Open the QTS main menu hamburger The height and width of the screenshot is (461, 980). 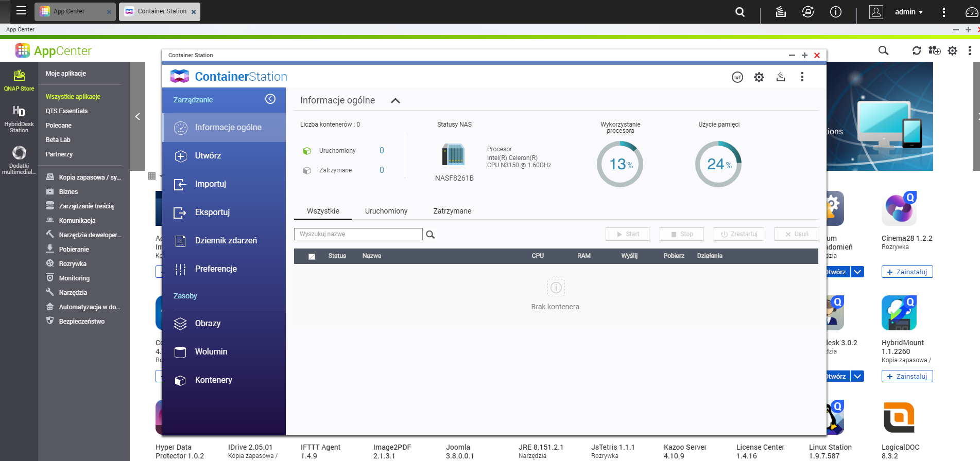pyautogui.click(x=21, y=11)
